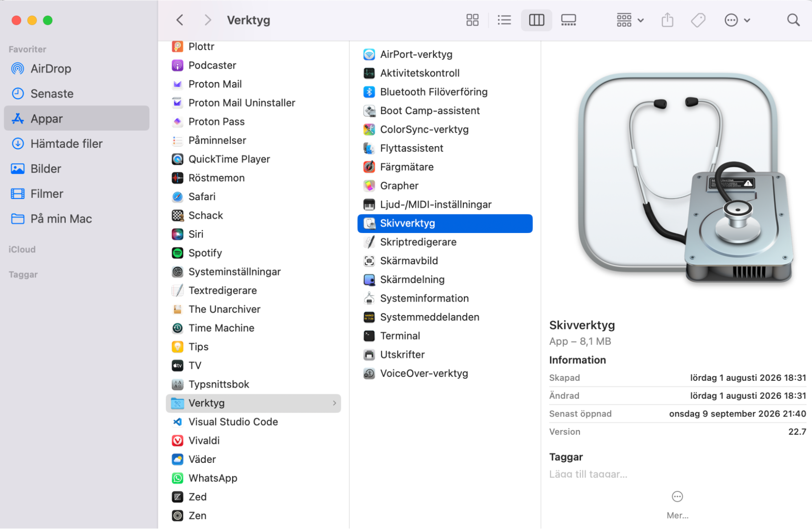The width and height of the screenshot is (812, 529).
Task: Select the Skivverktyg row
Action: coord(445,223)
